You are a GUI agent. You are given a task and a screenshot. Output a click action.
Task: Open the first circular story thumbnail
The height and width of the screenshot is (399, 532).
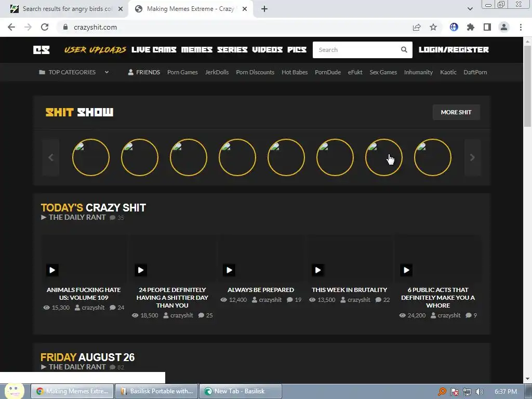tap(90, 157)
